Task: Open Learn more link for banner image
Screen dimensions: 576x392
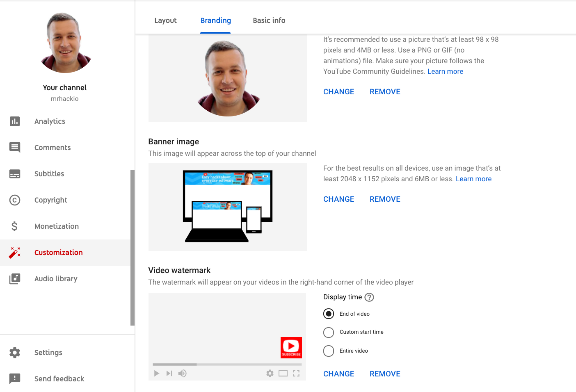Action: coord(473,179)
